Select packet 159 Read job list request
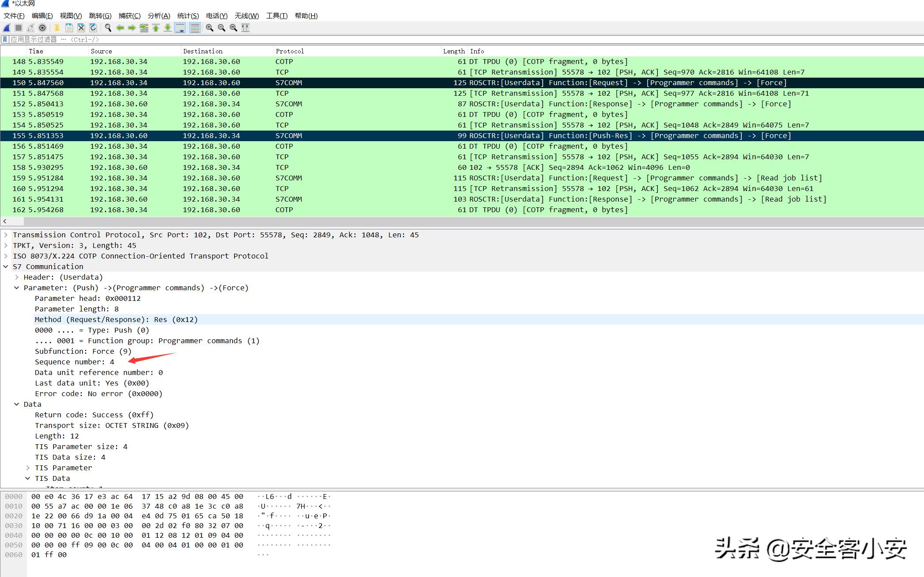The height and width of the screenshot is (577, 924). [309, 178]
